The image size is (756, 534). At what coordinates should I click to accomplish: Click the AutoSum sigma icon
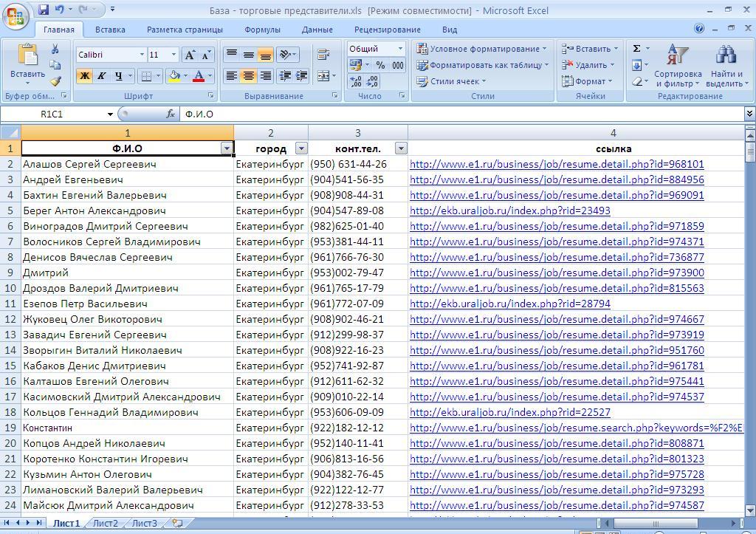637,48
